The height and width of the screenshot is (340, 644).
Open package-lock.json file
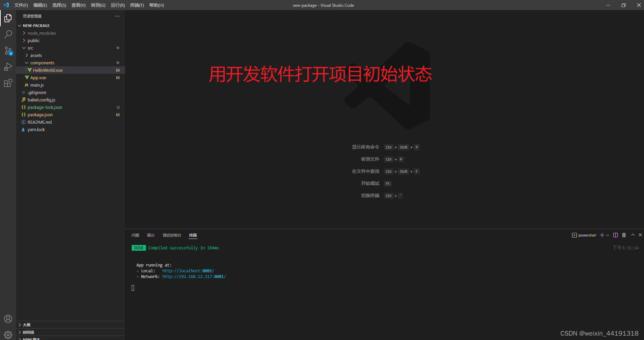71,107
